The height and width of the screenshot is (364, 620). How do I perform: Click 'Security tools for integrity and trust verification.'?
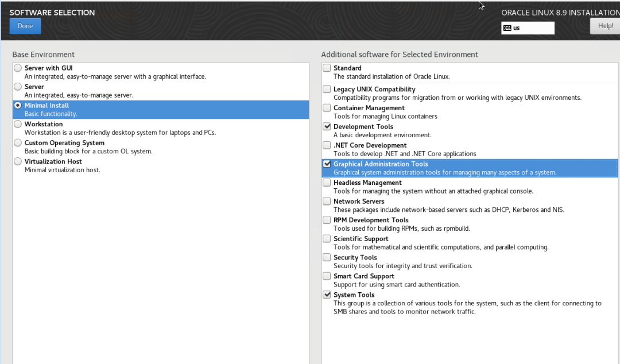coord(402,266)
